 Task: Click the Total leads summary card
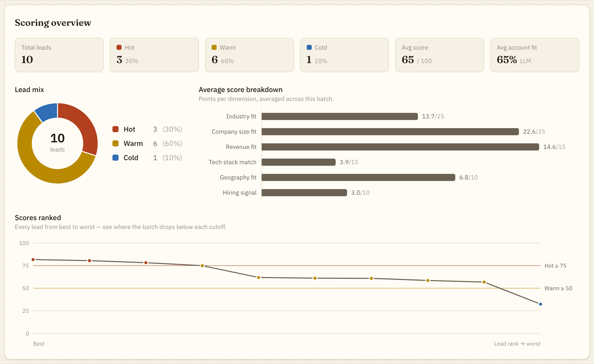tap(59, 55)
